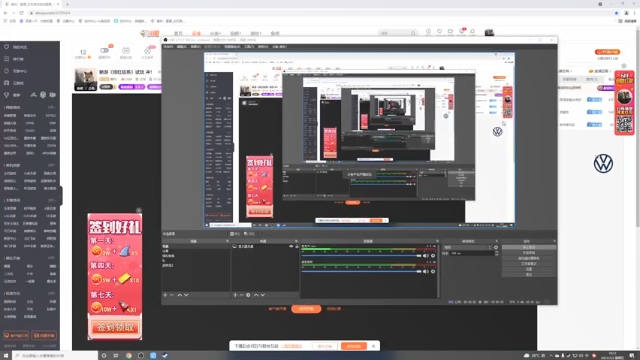
Task: Open the Douyu Categories nav dropdown
Action: [215, 33]
